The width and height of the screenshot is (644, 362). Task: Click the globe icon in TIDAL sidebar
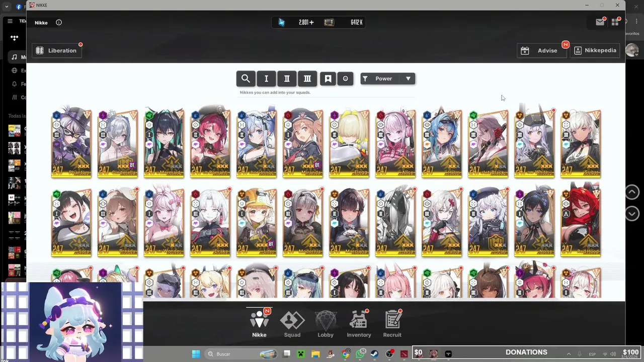click(14, 70)
